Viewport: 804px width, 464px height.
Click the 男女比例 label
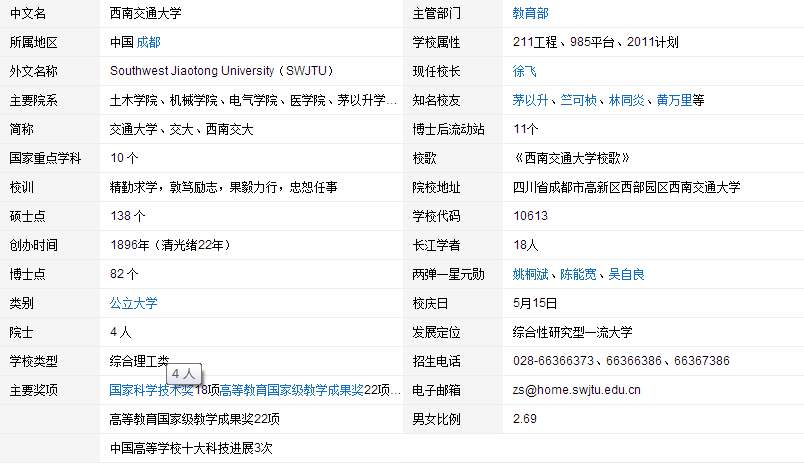436,419
